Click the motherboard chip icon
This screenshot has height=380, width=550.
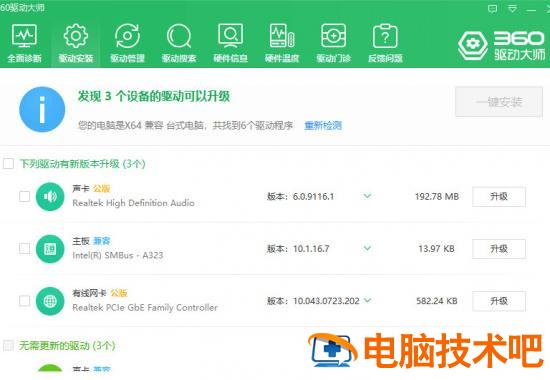tap(50, 249)
